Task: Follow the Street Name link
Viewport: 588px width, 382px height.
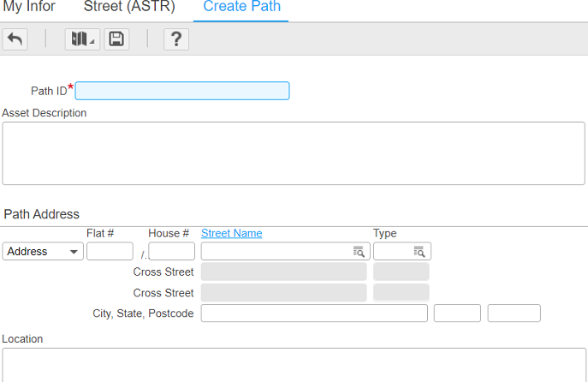Action: coord(231,233)
